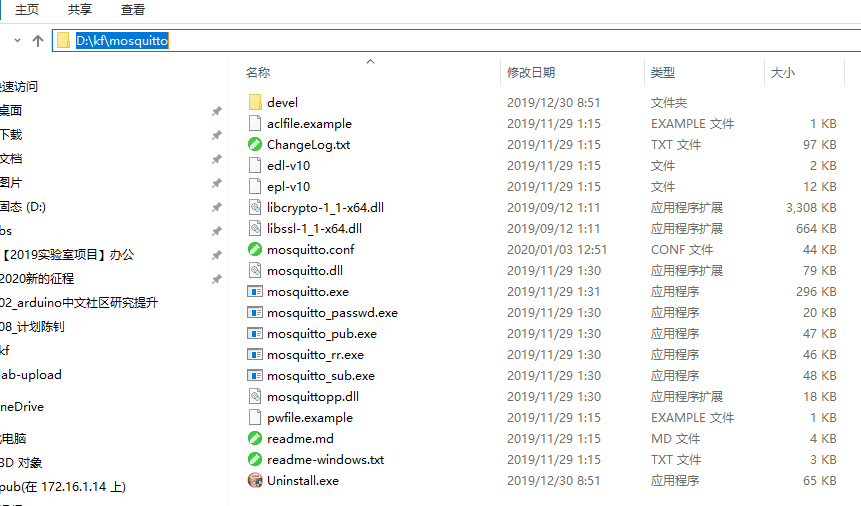Click the Uninstall.exe installer icon
861x506 pixels.
pos(255,480)
